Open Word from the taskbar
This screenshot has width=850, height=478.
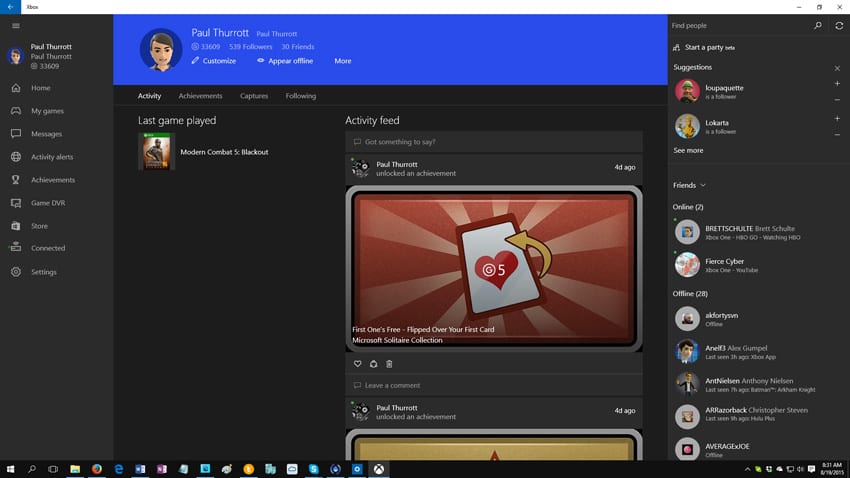coord(140,469)
